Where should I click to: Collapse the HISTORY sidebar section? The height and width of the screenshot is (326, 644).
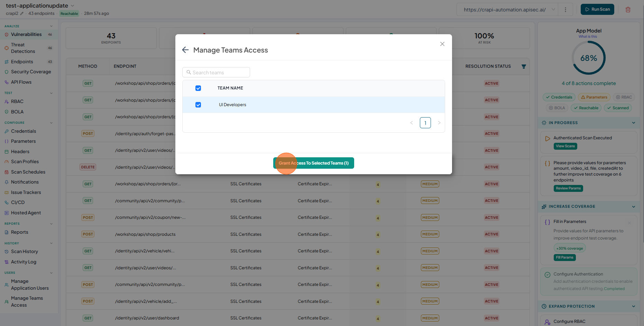(51, 243)
